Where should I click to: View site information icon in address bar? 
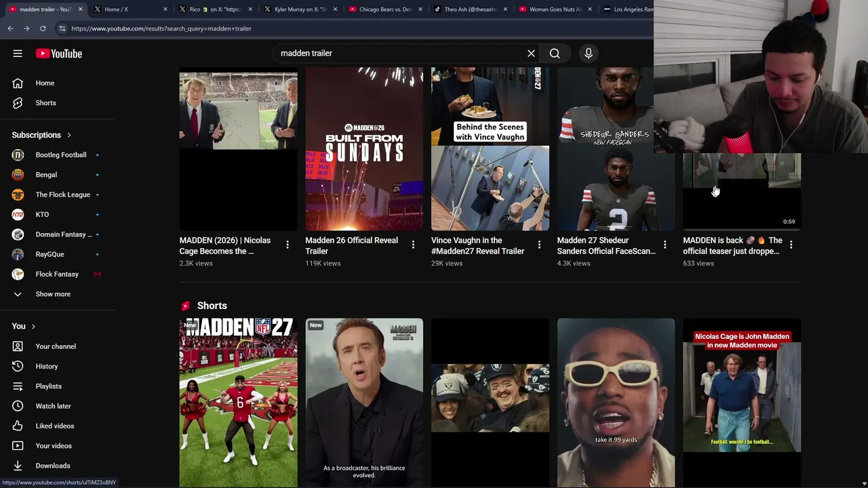[x=62, y=28]
